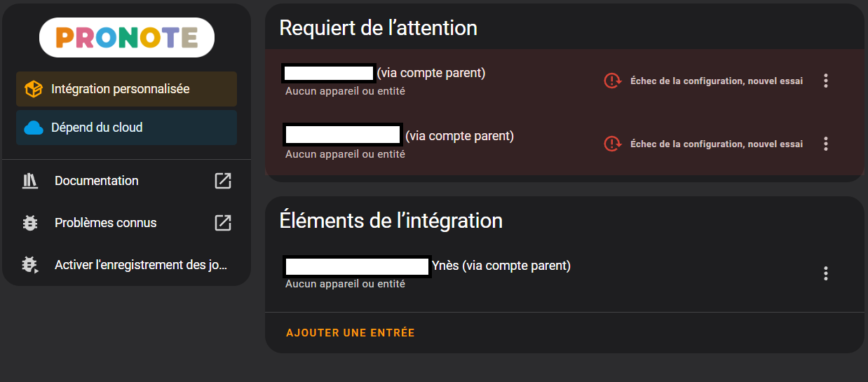Viewport: 868px width, 382px height.
Task: Open three-dot menu of first failed entry
Action: pos(826,81)
